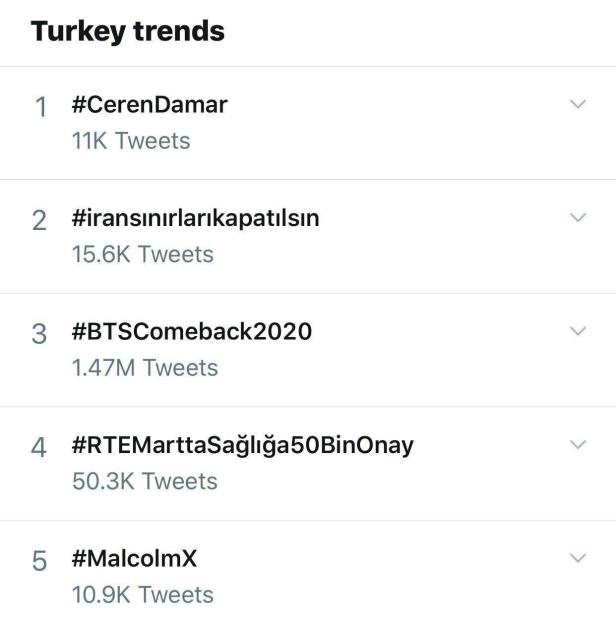Click the 15.6K Tweets count
This screenshot has width=616, height=628.
pos(142,254)
